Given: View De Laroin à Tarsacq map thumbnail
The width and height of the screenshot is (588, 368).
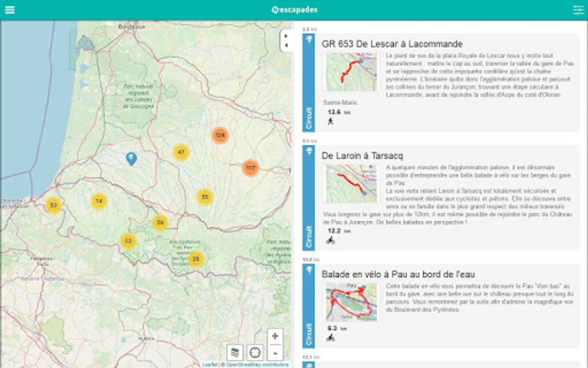Looking at the screenshot, I should click(x=351, y=184).
